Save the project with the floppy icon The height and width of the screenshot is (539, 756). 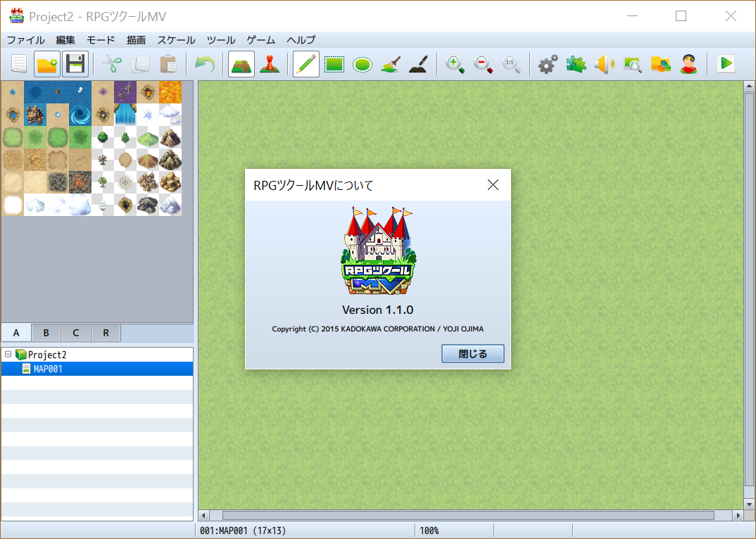(x=75, y=64)
